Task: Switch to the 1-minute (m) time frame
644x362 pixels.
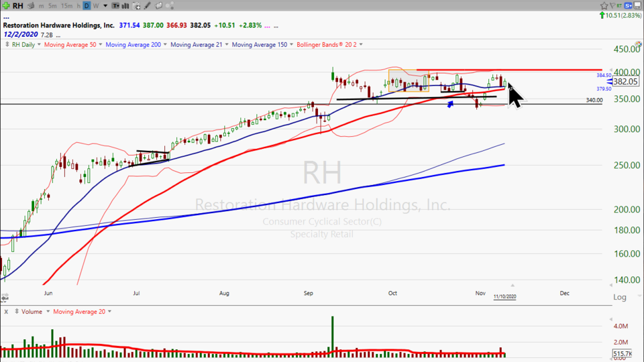Action: [x=41, y=6]
